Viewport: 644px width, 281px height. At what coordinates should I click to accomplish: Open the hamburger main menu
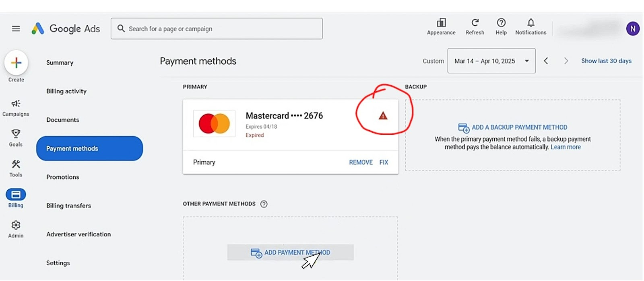click(x=16, y=29)
